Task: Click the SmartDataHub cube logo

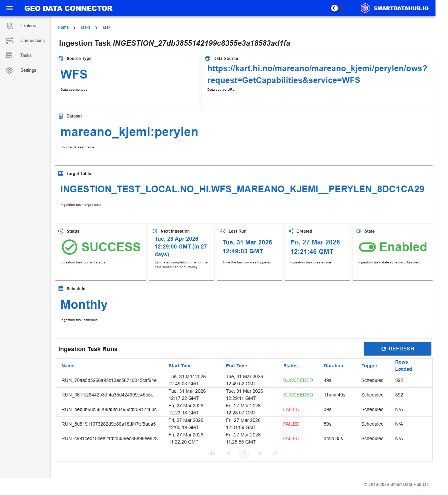Action: [x=365, y=8]
